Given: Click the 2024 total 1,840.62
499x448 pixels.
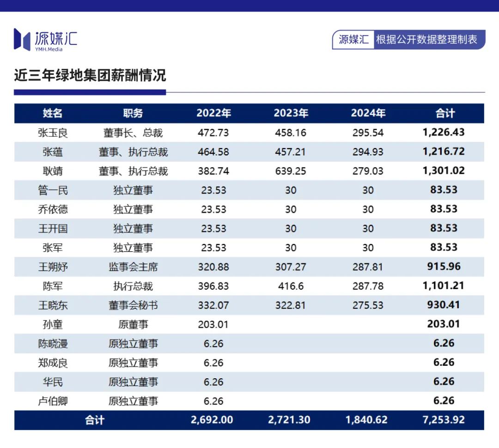Looking at the screenshot, I should (x=366, y=420).
